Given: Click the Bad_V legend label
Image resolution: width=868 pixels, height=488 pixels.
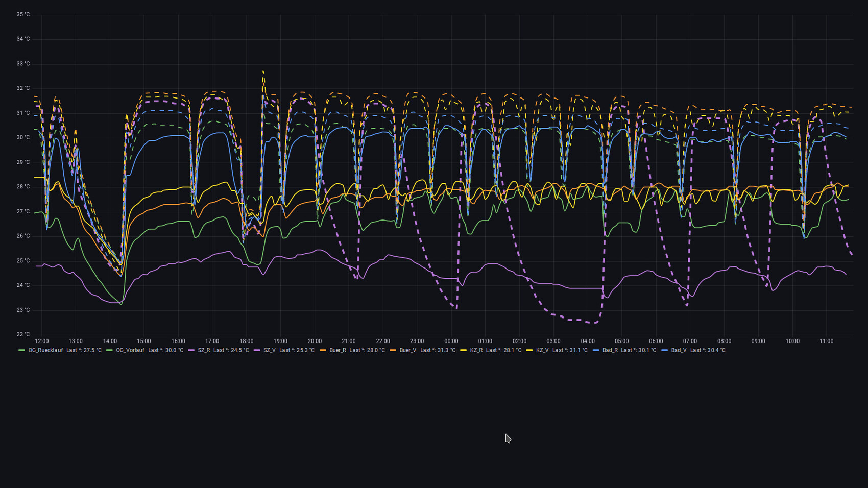Looking at the screenshot, I should 679,350.
